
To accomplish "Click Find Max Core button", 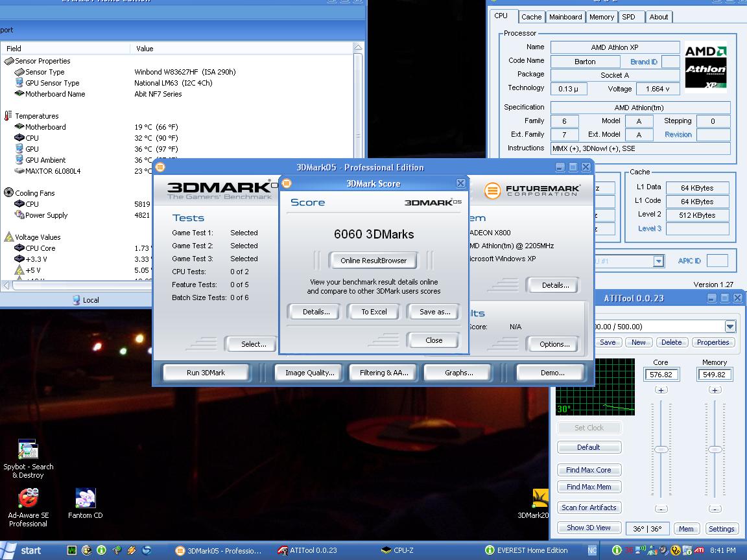I will coord(589,470).
